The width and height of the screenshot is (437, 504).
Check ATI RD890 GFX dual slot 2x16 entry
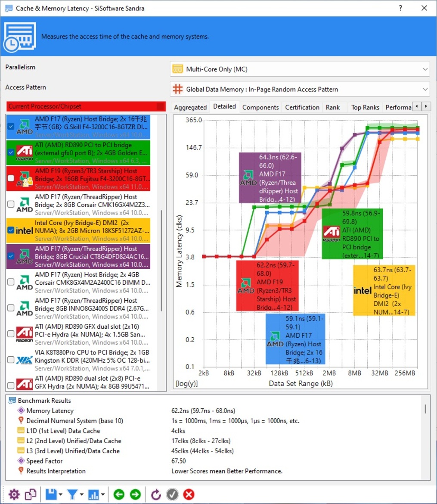pos(11,334)
